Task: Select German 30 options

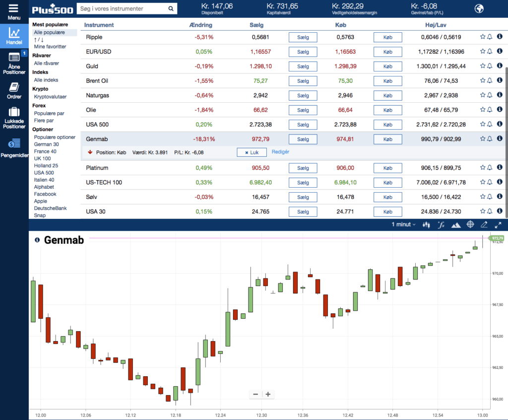Action: point(46,144)
